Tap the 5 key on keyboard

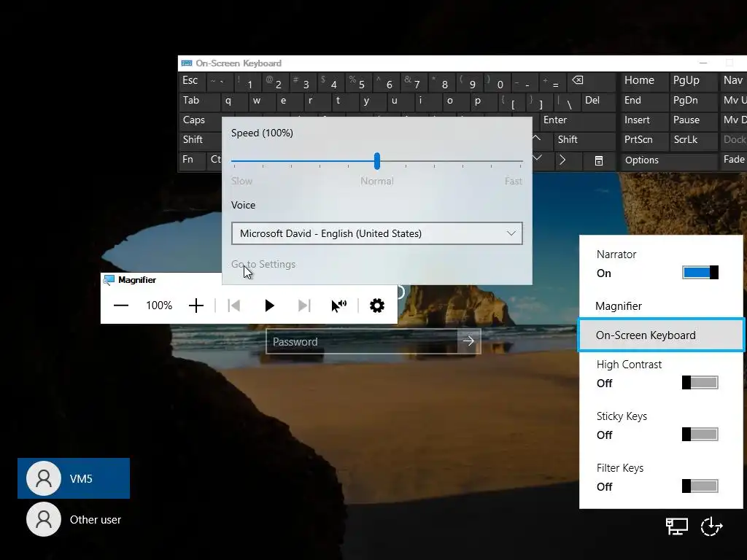coord(359,82)
